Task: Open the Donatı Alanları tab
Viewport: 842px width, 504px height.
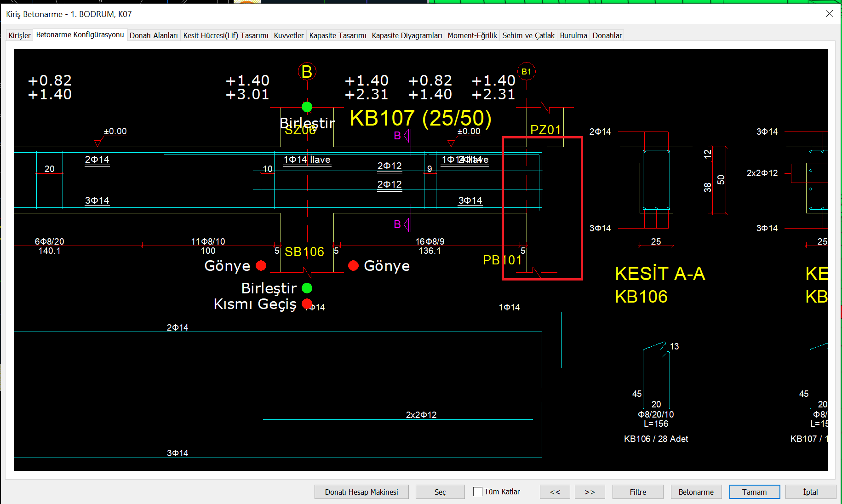Action: pos(154,35)
